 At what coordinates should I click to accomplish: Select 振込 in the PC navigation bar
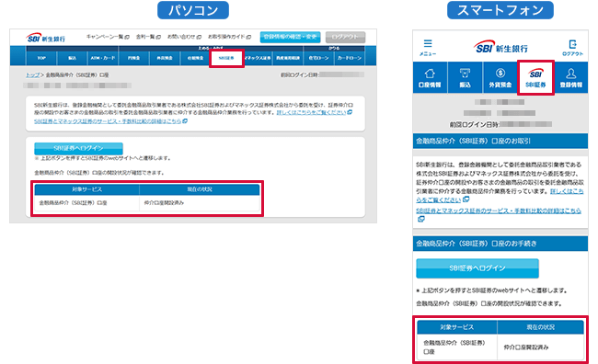(x=72, y=58)
